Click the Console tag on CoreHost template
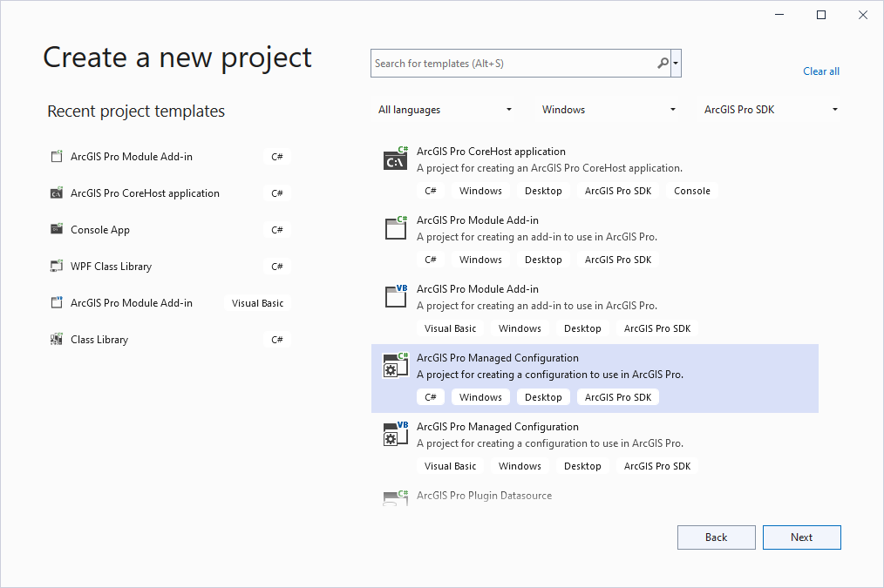This screenshot has width=884, height=588. [691, 190]
